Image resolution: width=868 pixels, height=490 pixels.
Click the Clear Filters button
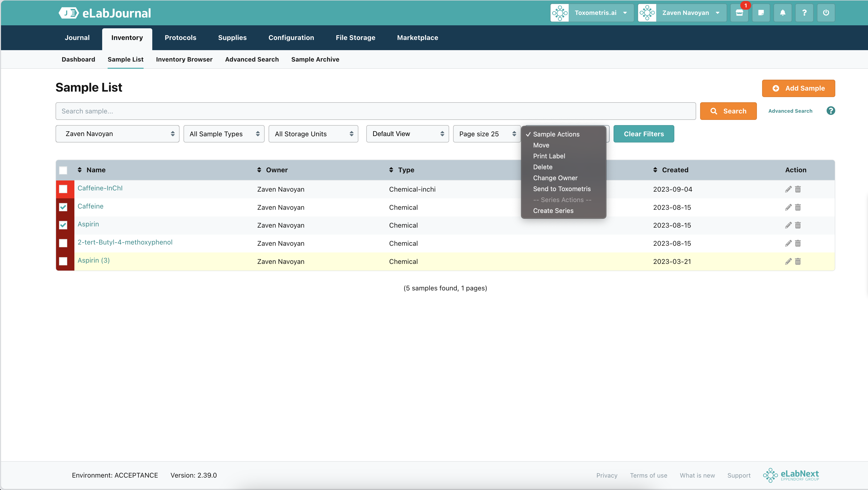644,134
